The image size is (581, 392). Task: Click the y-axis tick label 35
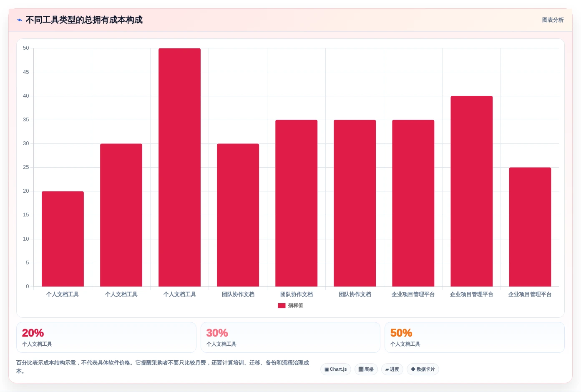pos(26,120)
